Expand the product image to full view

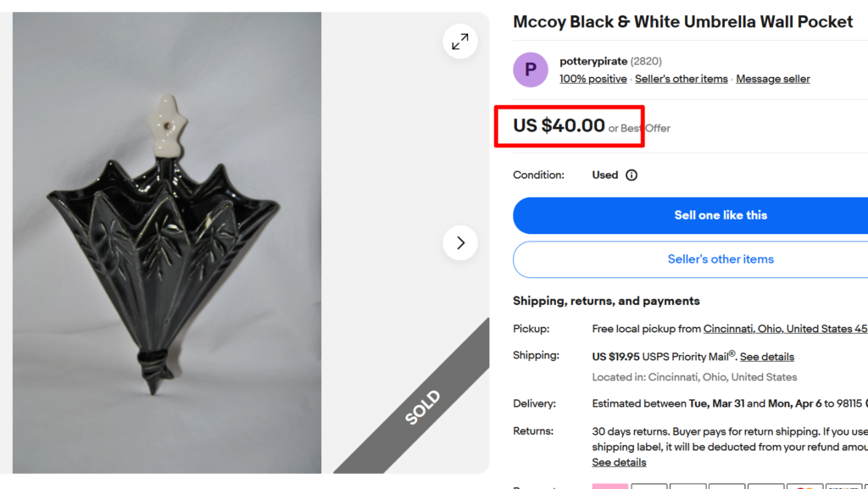pos(460,42)
